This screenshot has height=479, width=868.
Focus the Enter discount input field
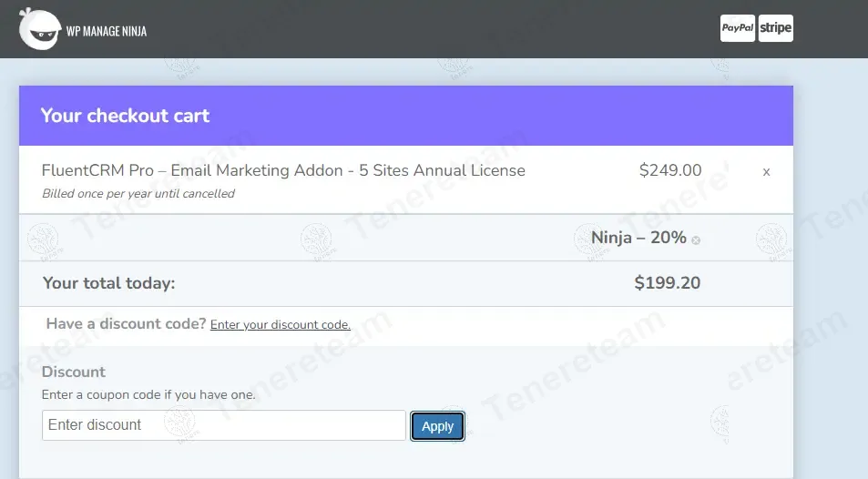pyautogui.click(x=223, y=425)
